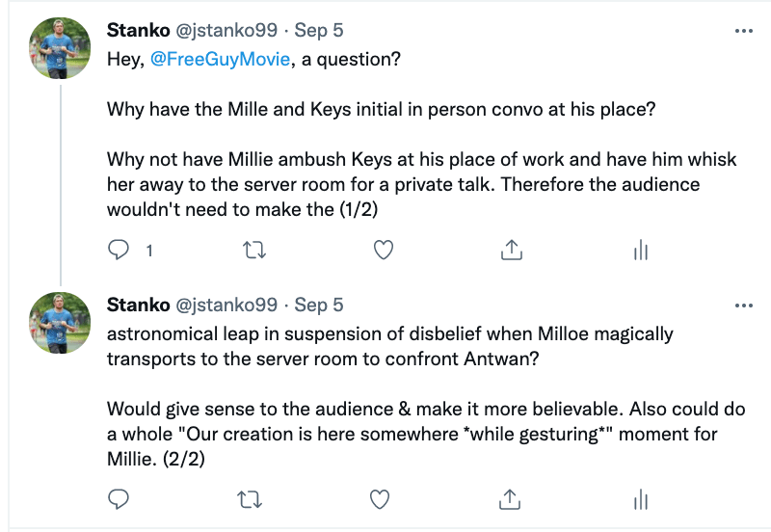This screenshot has height=532, width=771.
Task: Like the first tweet (1/2)
Action: [x=383, y=251]
